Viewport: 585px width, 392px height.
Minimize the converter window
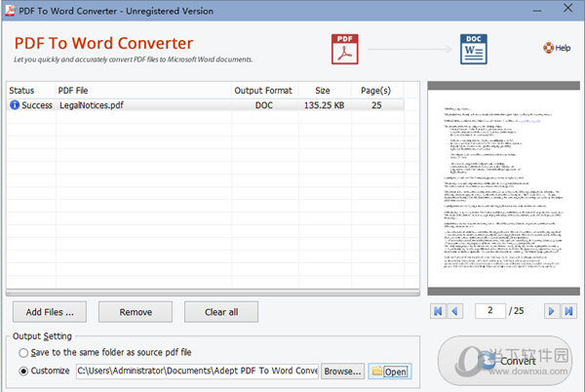(537, 11)
